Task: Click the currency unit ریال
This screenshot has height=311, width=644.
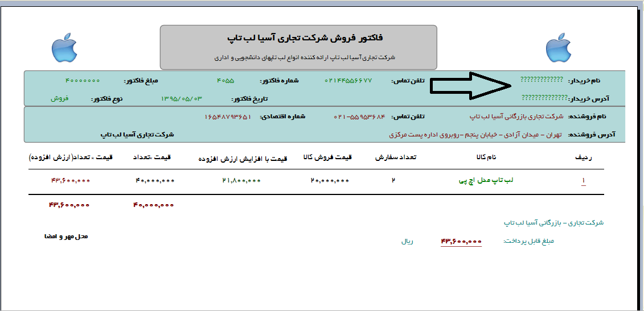Action: tap(408, 241)
